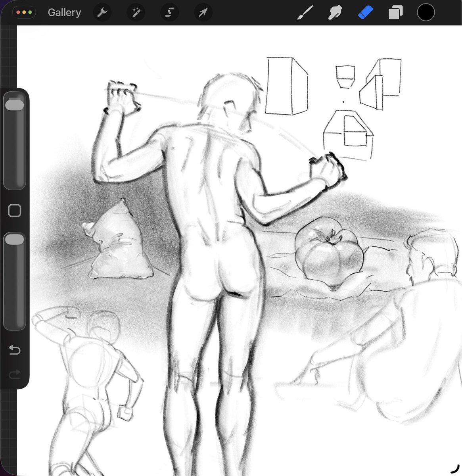Select the Brush tool
This screenshot has height=476, width=462.
(x=305, y=13)
